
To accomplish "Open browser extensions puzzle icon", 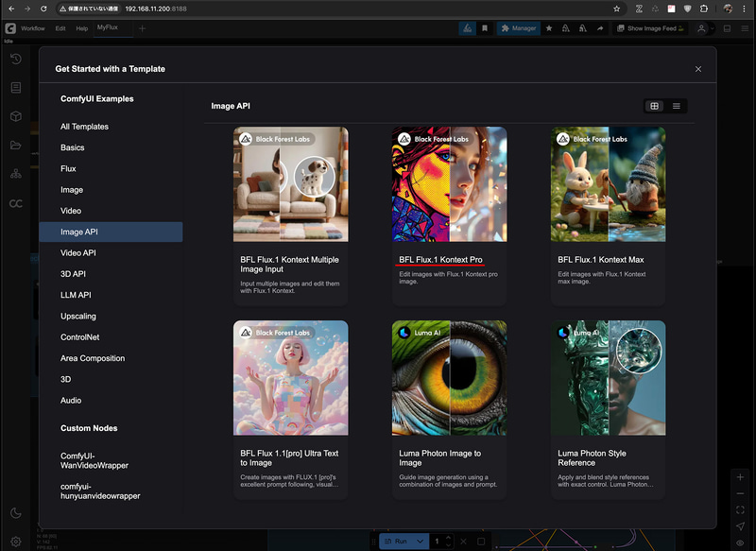I will 704,9.
